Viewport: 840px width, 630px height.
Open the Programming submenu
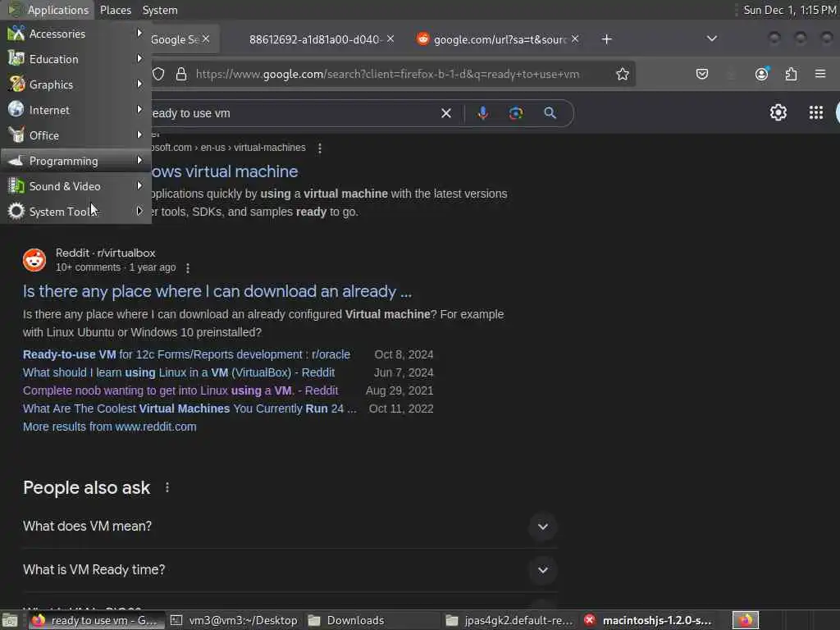pos(75,161)
